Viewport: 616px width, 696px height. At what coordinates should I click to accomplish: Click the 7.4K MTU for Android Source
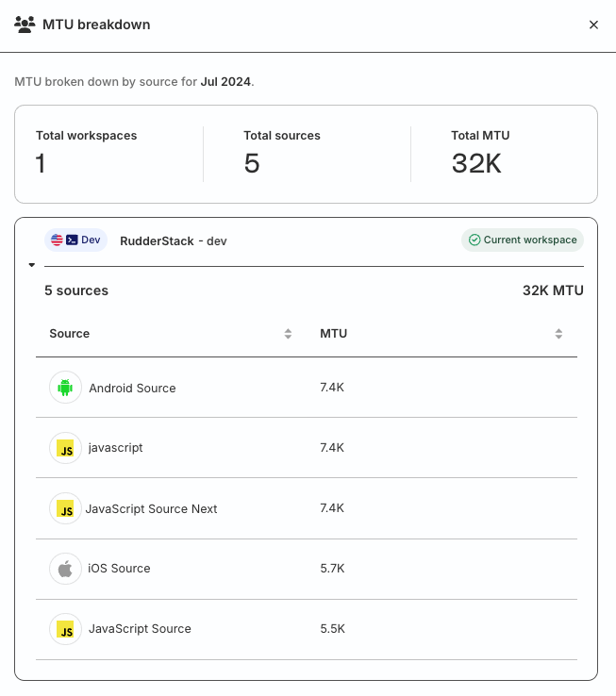(x=332, y=388)
